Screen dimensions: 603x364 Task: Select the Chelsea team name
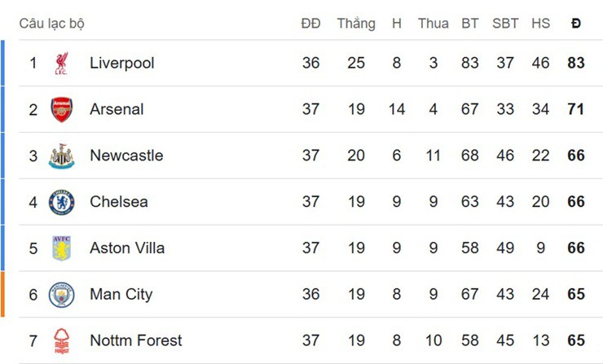119,202
